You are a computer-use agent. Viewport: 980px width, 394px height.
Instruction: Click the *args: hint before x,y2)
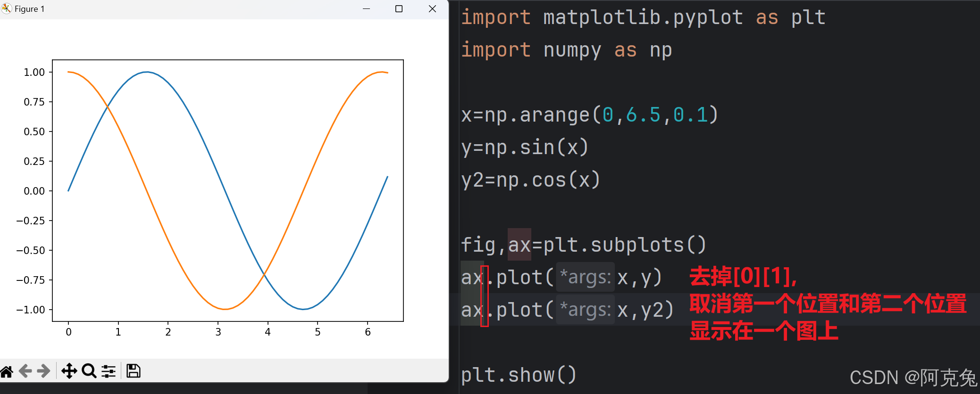pos(585,310)
